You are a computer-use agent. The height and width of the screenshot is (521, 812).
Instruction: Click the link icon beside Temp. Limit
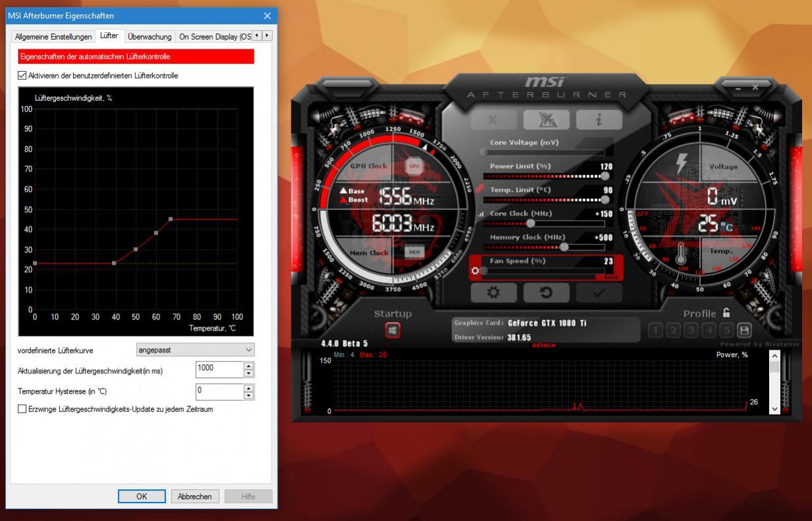click(x=479, y=190)
